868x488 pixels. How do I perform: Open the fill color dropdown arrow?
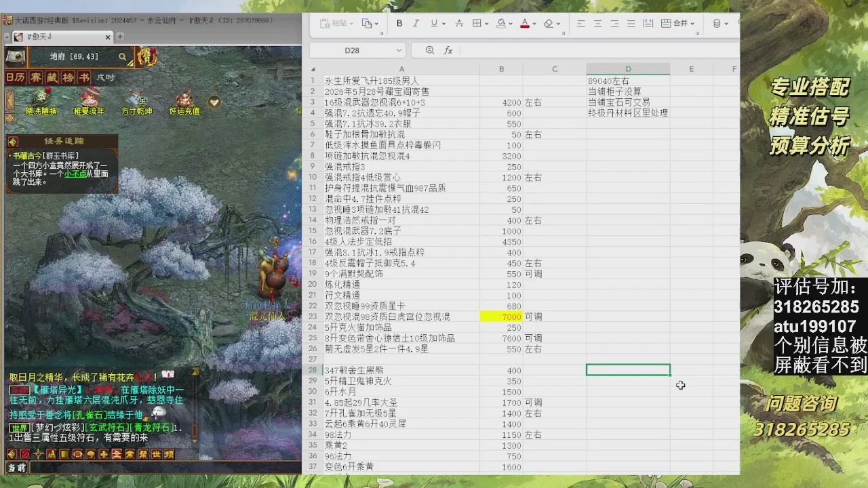coord(511,24)
